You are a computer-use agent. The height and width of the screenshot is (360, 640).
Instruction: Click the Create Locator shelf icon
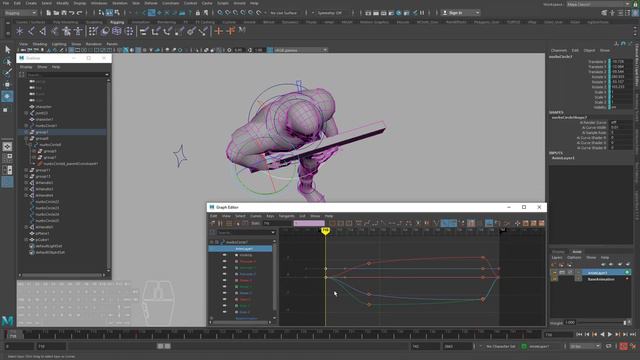[x=20, y=31]
